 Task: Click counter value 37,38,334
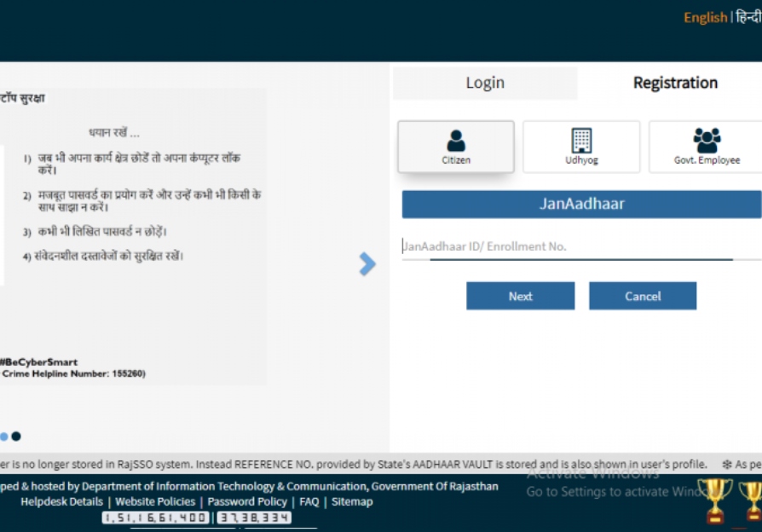point(254,518)
